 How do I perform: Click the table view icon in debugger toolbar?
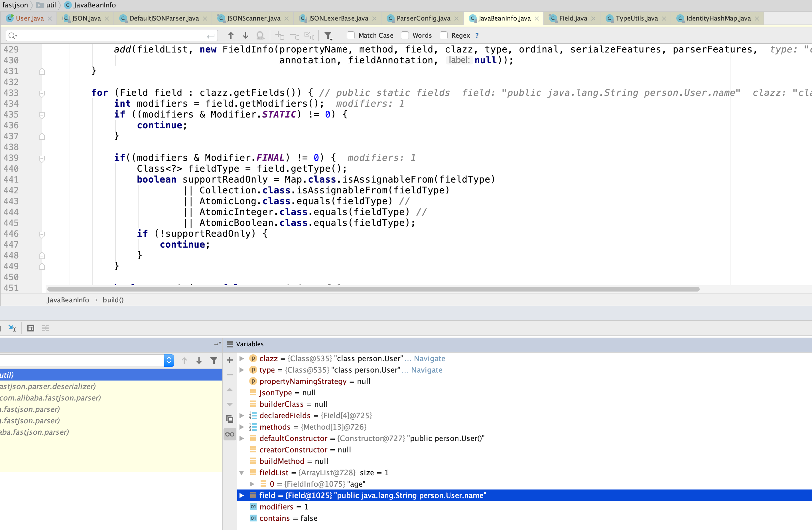tap(31, 328)
